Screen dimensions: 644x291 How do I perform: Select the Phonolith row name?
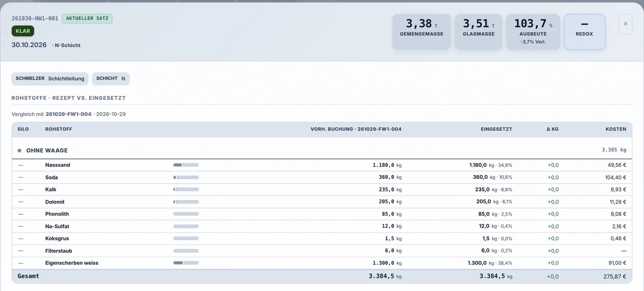click(x=57, y=214)
